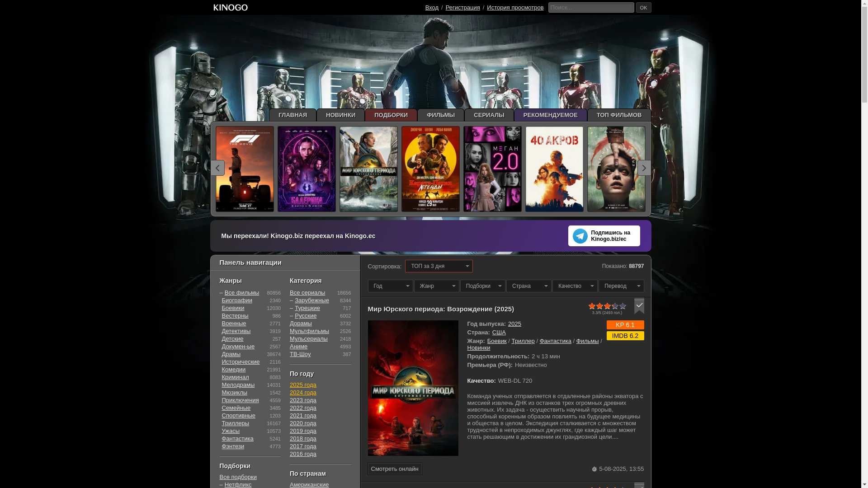This screenshot has width=868, height=488.
Task: Rate the movie with third star
Action: click(x=608, y=306)
